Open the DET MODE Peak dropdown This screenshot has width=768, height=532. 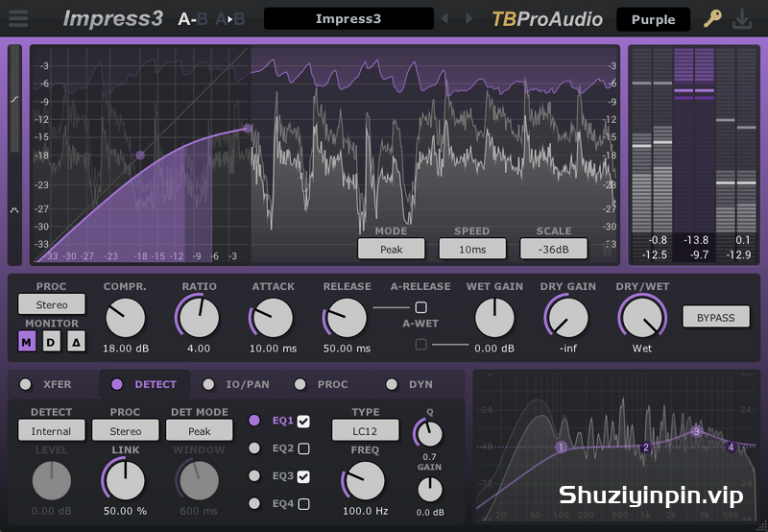point(200,430)
